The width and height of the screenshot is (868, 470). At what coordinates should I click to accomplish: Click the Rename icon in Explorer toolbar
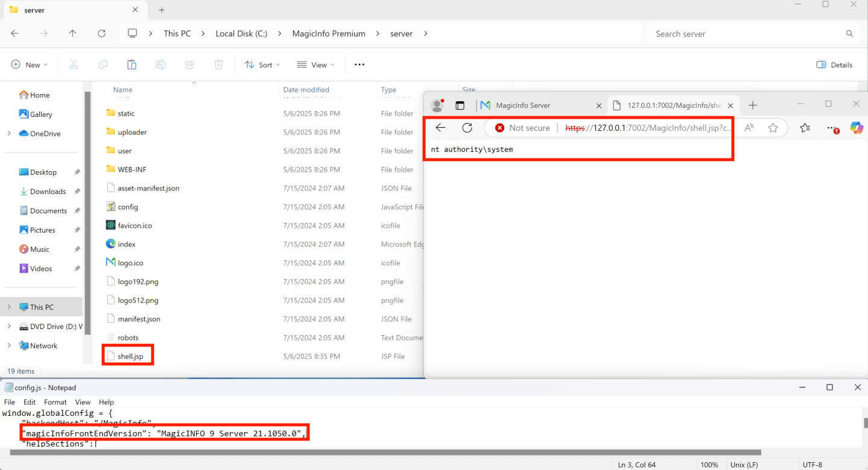tap(160, 64)
